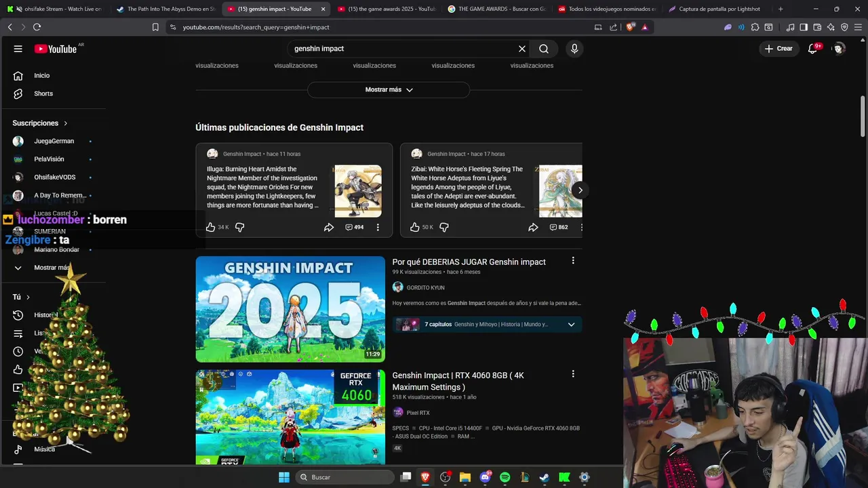Open the GeForce RTX 4060 video thumbnail
868x488 pixels.
[290, 417]
